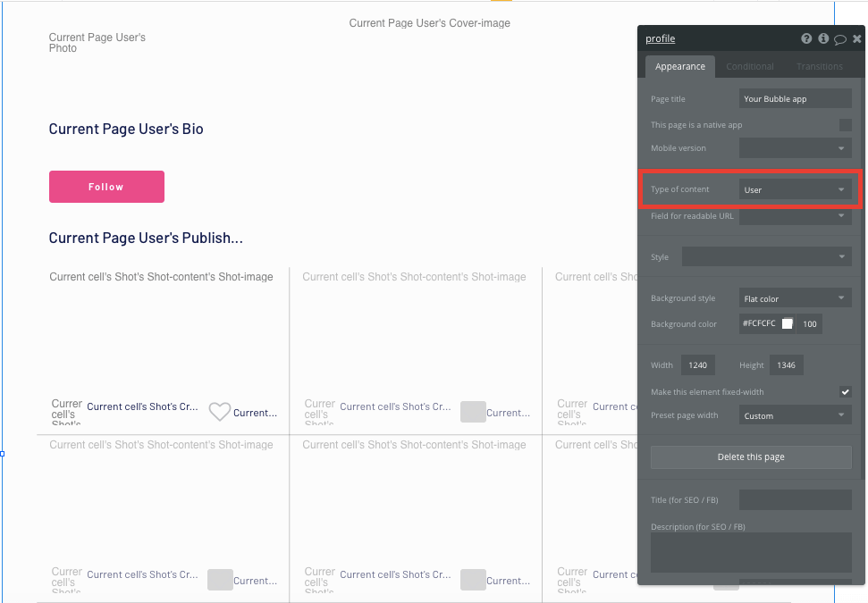The image size is (868, 603).
Task: Open the 'Field for readable URL' dropdown
Action: pos(795,215)
